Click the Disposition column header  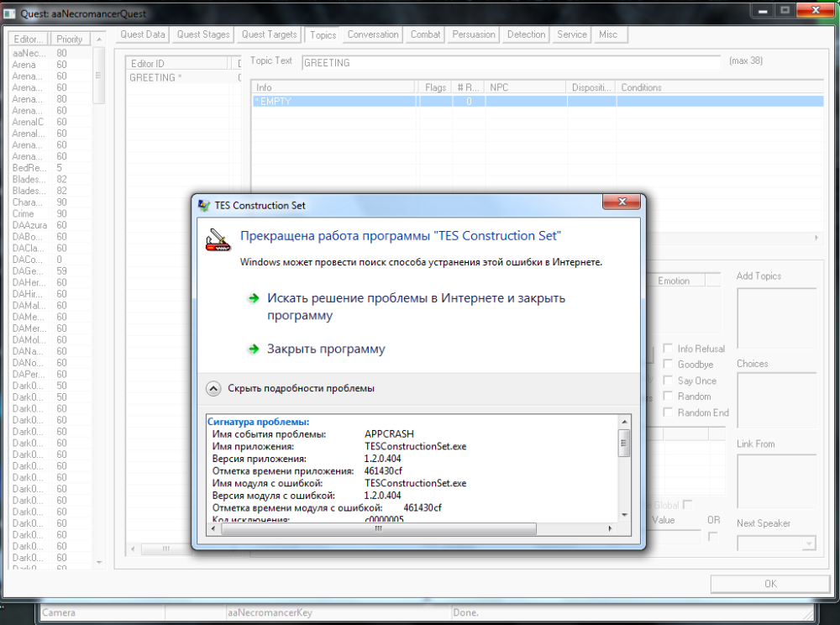tap(591, 87)
